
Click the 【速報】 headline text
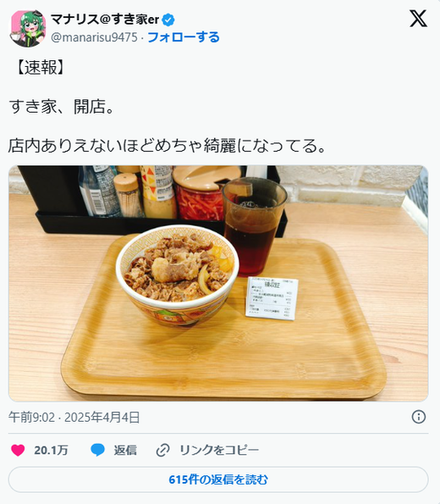41,67
